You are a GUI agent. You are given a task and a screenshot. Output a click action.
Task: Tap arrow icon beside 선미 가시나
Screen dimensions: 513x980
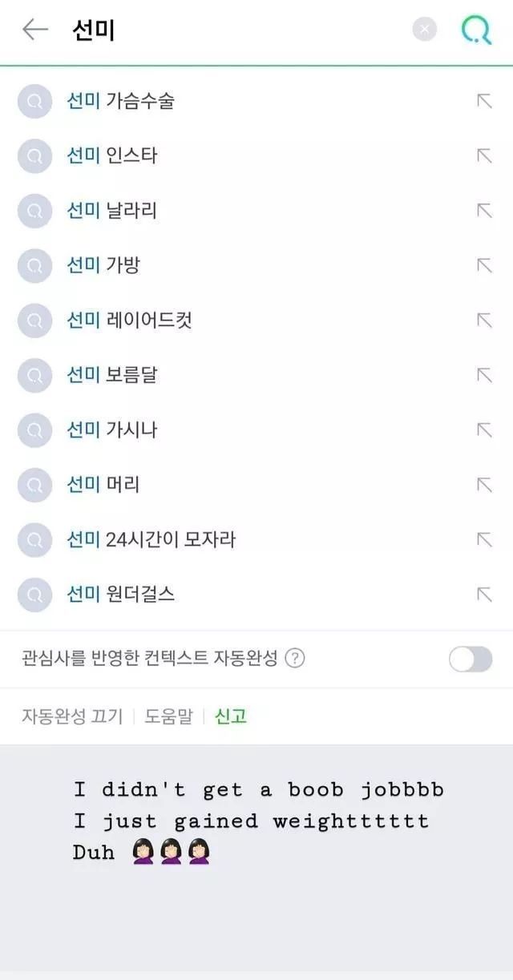[x=484, y=430]
